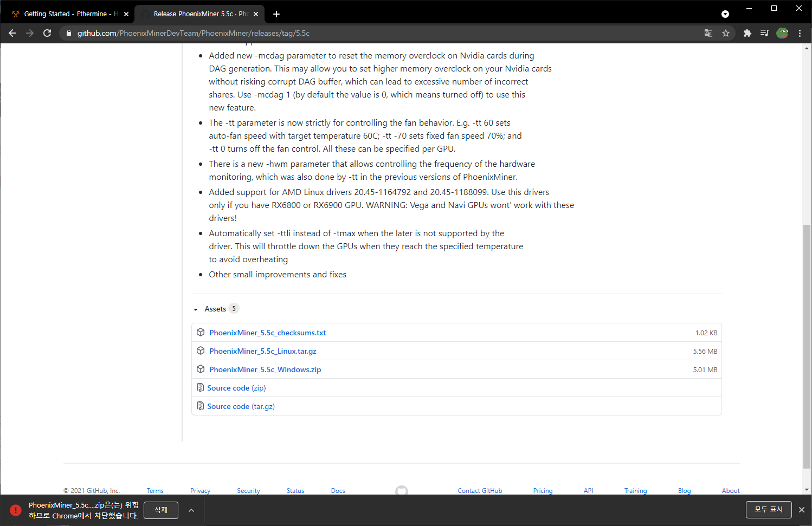This screenshot has width=812, height=526.
Task: Click the blocked PhoenixMiner_5.5c zip download text
Action: pos(84,510)
